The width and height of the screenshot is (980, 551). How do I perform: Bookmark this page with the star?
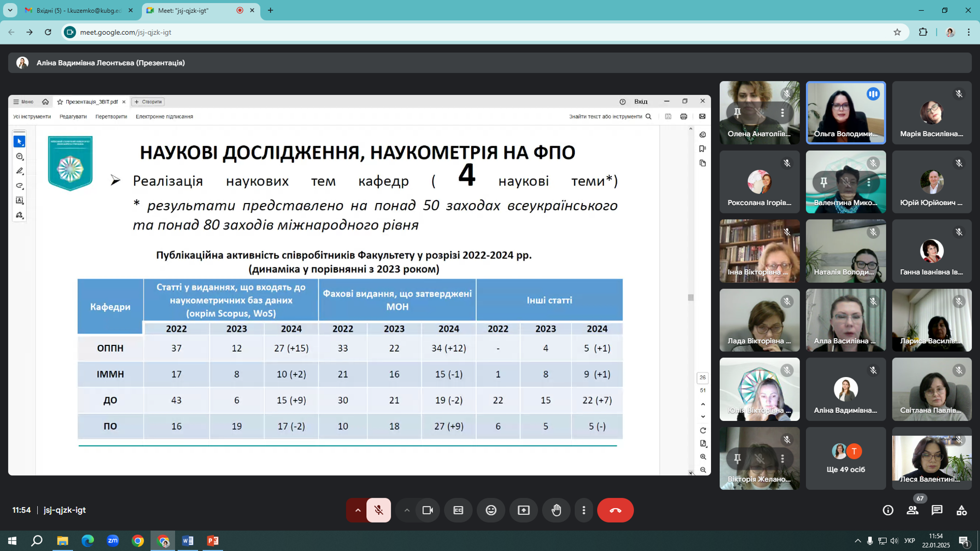pyautogui.click(x=897, y=32)
